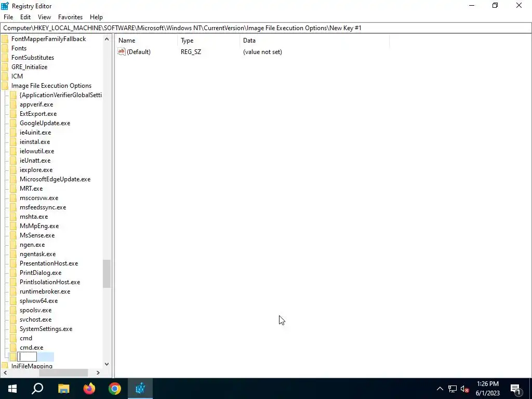Select the MRT.exe key
This screenshot has height=399, width=532.
pyautogui.click(x=31, y=189)
